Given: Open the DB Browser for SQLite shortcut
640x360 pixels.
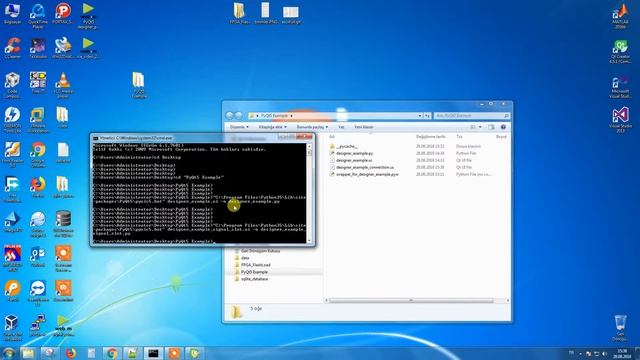Looking at the screenshot, I should (x=63, y=224).
